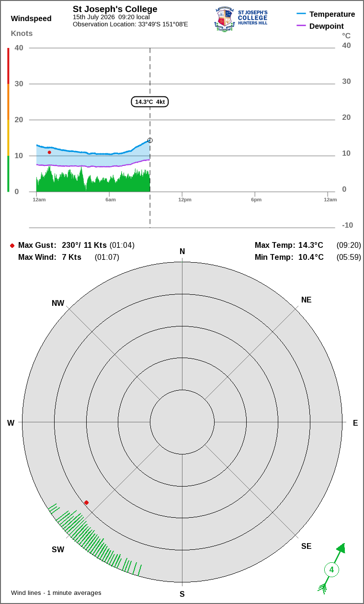
Task: Click the Max Gust value 230°/ 11 Kts
Action: 84,245
